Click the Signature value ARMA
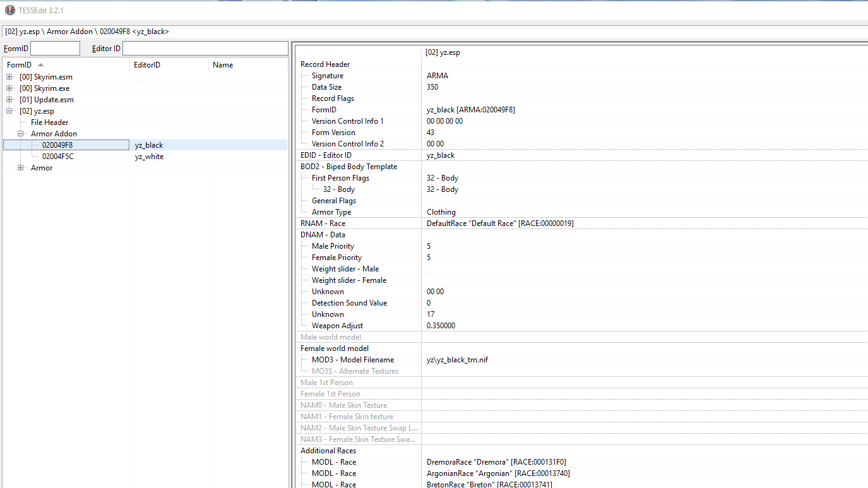Image resolution: width=868 pixels, height=488 pixels. tap(437, 76)
